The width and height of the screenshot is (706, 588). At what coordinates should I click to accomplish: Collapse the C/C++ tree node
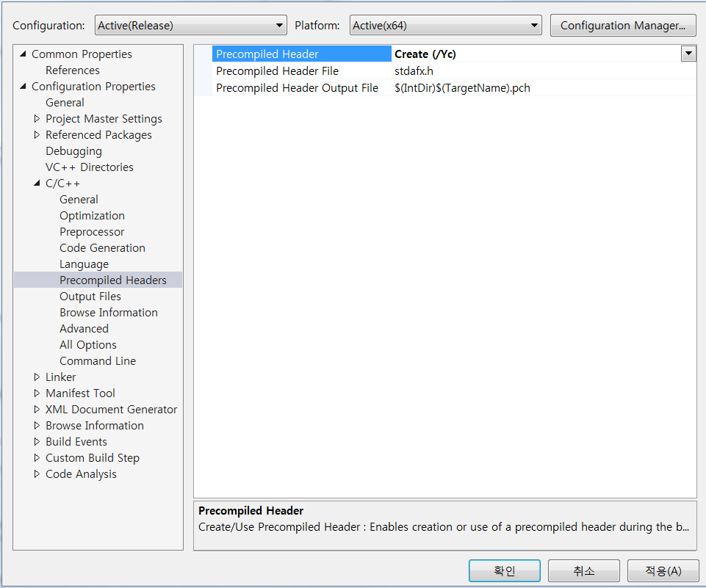[x=37, y=183]
